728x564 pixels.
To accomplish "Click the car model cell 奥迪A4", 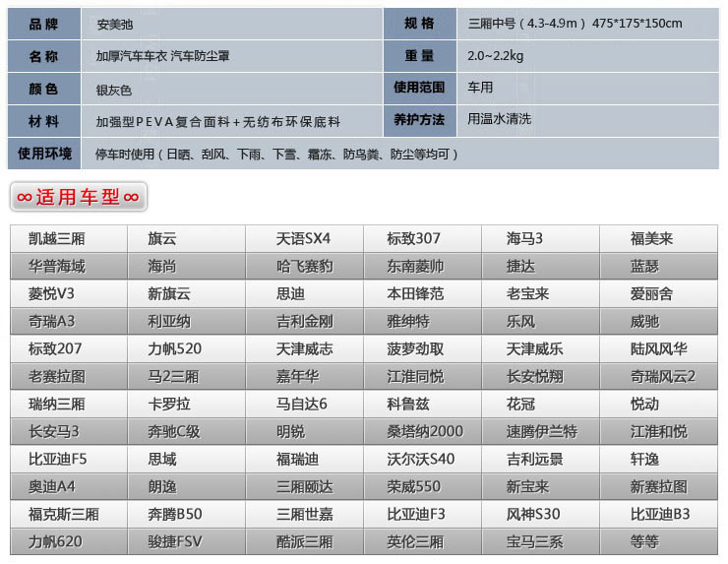I will tap(69, 486).
